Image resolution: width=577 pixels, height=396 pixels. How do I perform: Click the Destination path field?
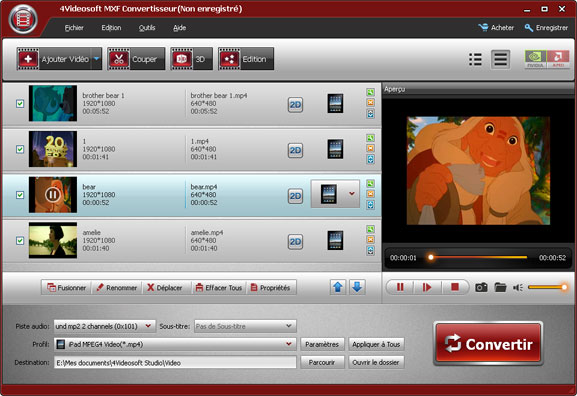(175, 363)
